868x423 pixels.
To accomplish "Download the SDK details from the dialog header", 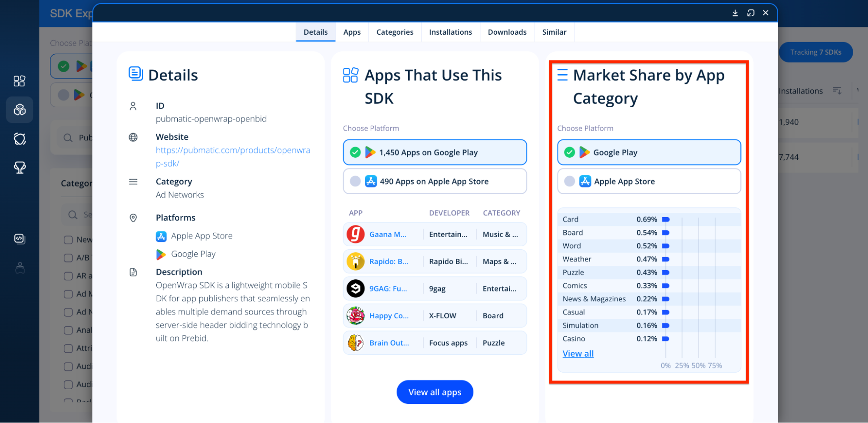I will (735, 13).
